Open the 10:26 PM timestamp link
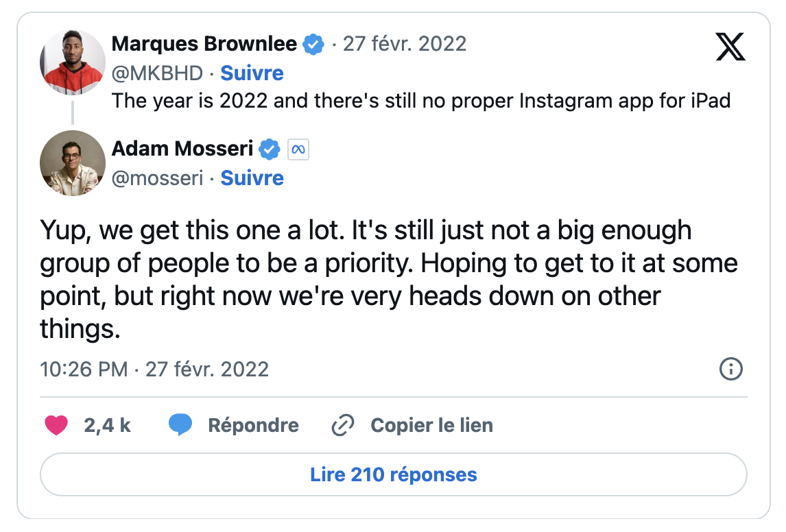The height and width of the screenshot is (532, 786). [x=154, y=370]
